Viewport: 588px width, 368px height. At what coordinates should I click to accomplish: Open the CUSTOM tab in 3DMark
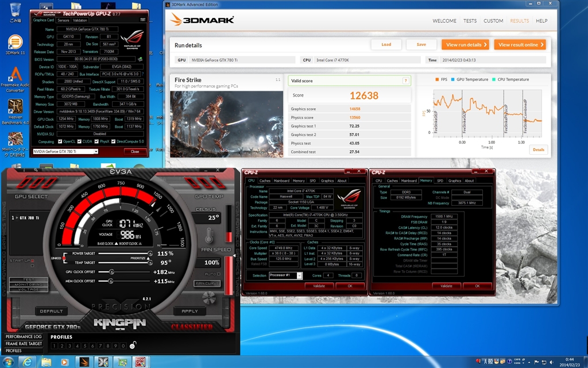[493, 21]
